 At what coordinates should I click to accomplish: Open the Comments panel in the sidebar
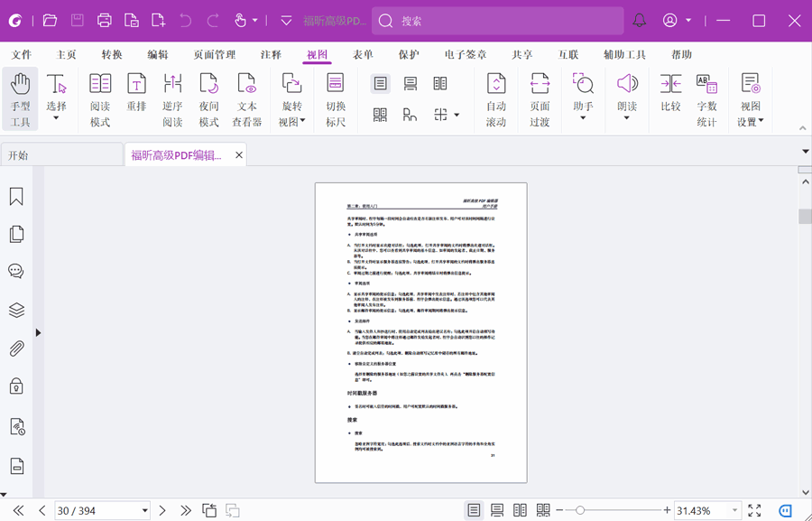pos(16,271)
